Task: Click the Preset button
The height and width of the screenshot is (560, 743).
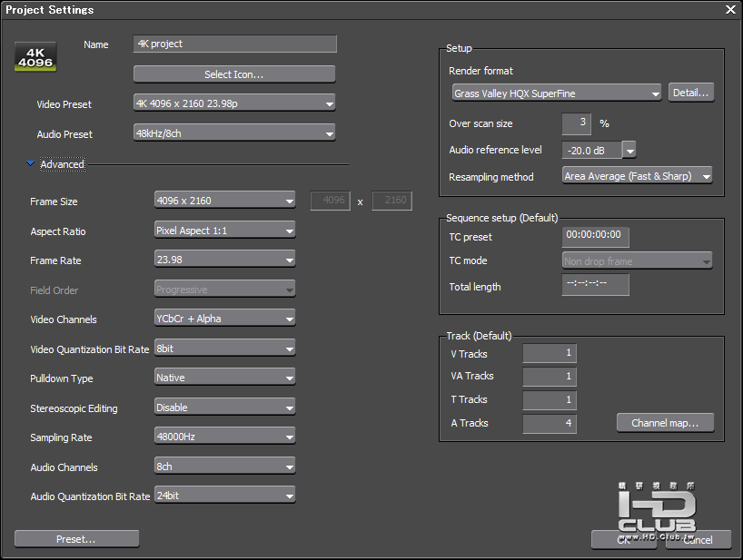Action: coord(76,539)
